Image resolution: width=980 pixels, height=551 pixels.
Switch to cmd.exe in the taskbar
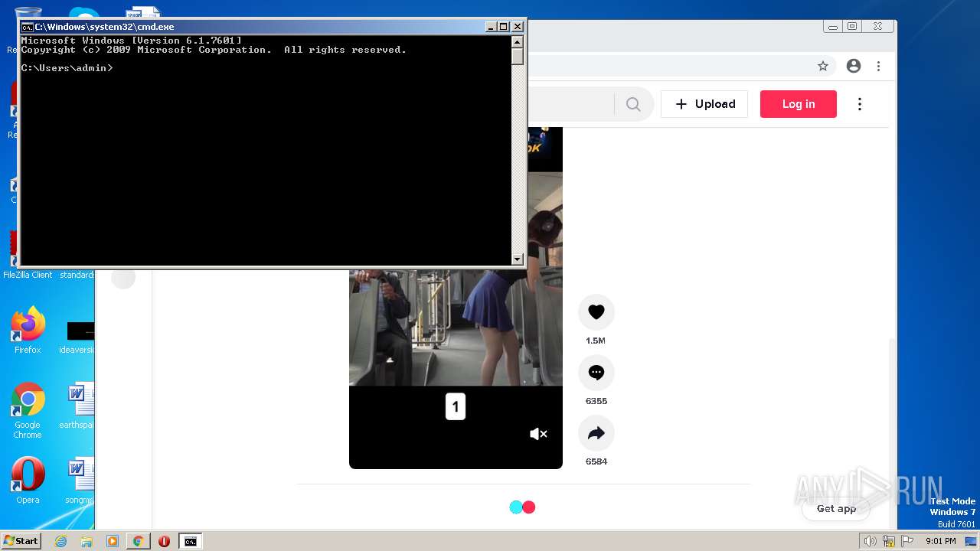pyautogui.click(x=190, y=541)
